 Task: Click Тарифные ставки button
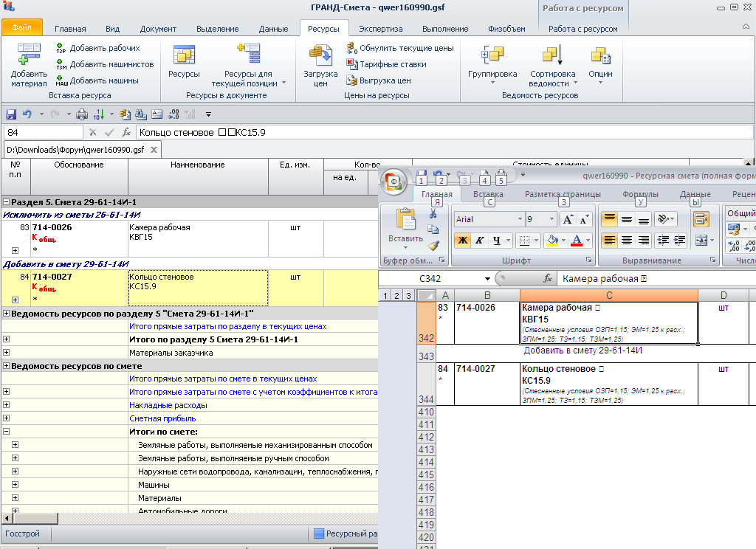coord(392,64)
